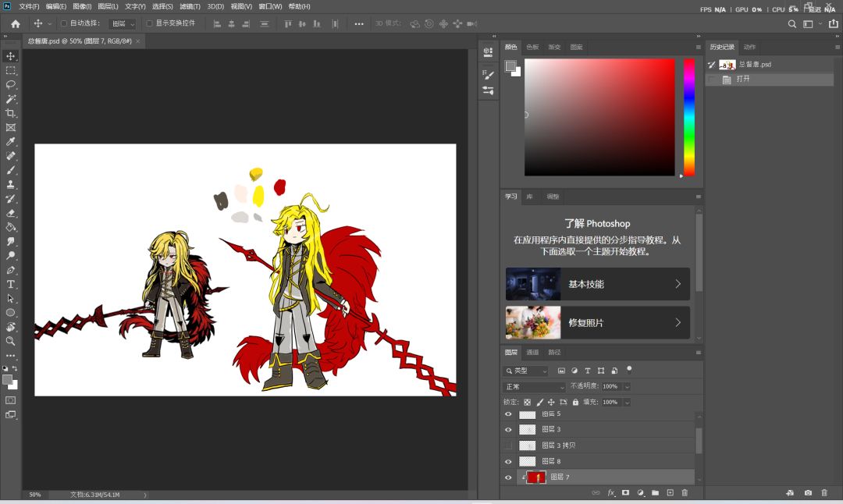Hide 图层 5 using its eye icon
Screen dimensions: 843x504
click(508, 414)
